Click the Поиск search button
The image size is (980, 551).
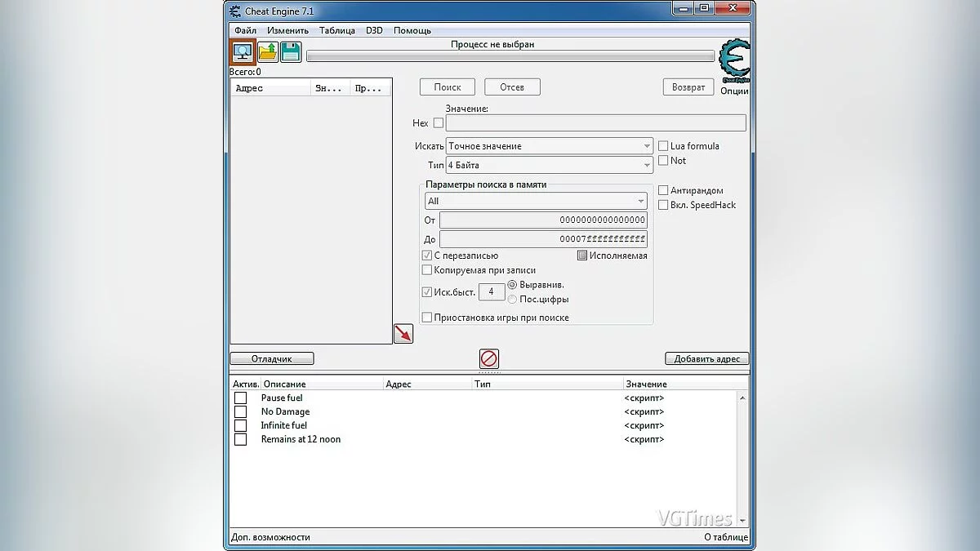[448, 87]
